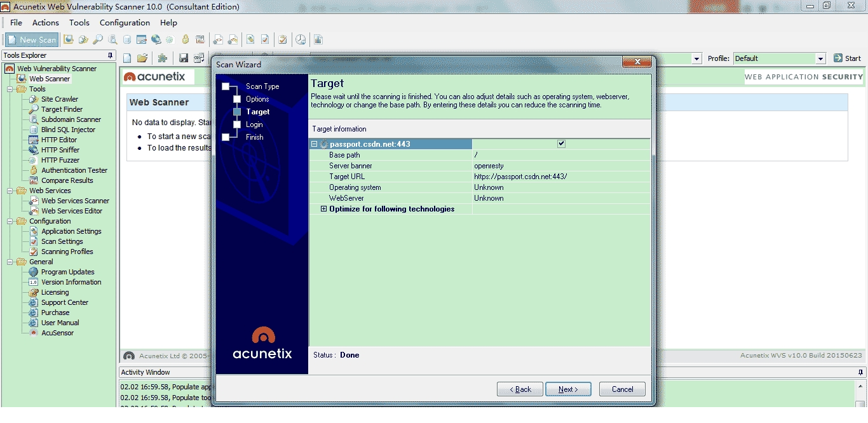
Task: Toggle the passport.csdn.net:443 target checkbox
Action: coord(561,144)
